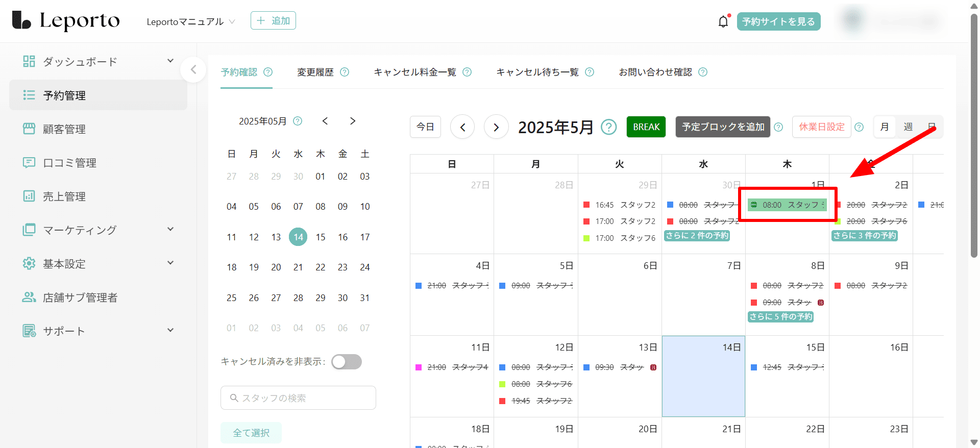Click 全て選択 button
The image size is (980, 448).
pos(251,433)
